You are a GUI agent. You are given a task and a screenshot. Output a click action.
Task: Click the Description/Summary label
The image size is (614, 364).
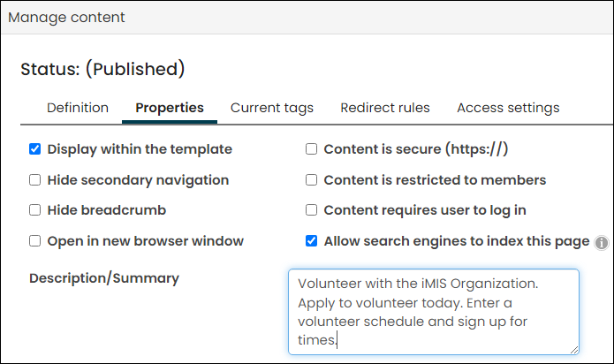click(104, 278)
